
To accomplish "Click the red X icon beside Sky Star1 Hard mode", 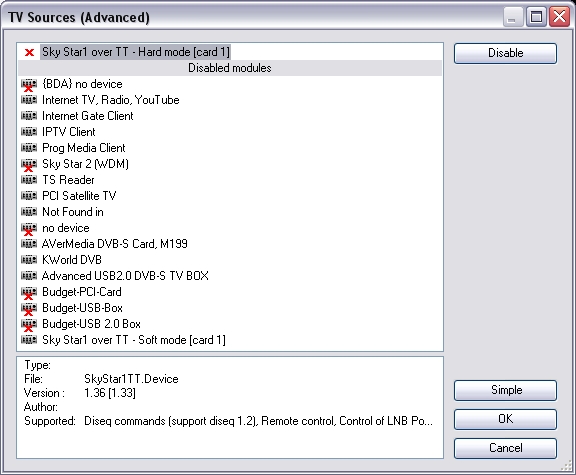I will [29, 53].
